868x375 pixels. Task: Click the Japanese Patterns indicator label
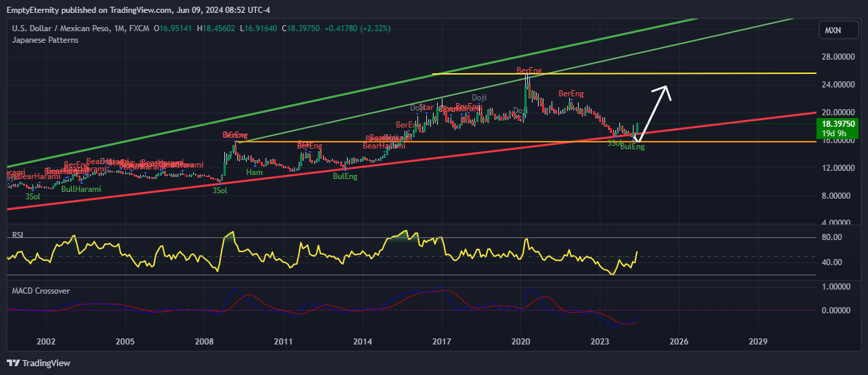(x=45, y=40)
